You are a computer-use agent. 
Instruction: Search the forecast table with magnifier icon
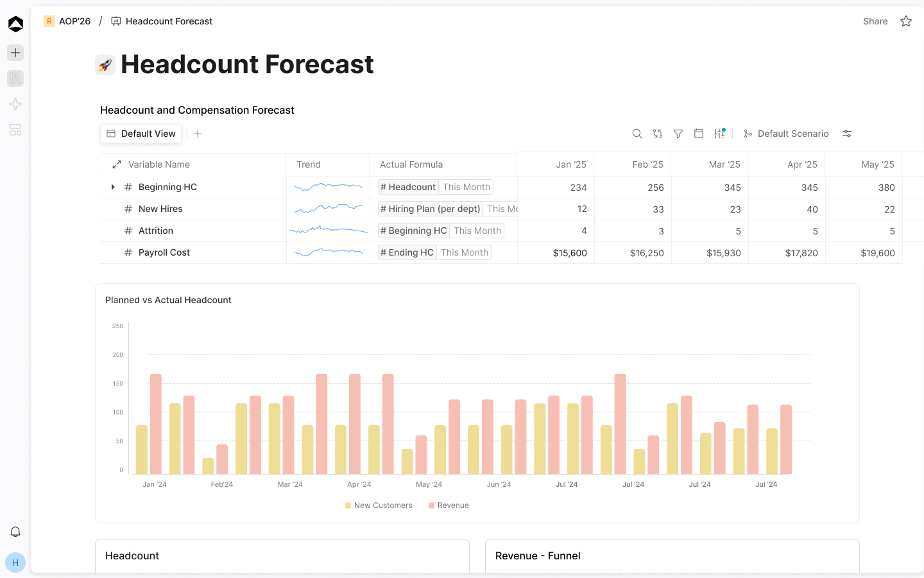pos(637,134)
